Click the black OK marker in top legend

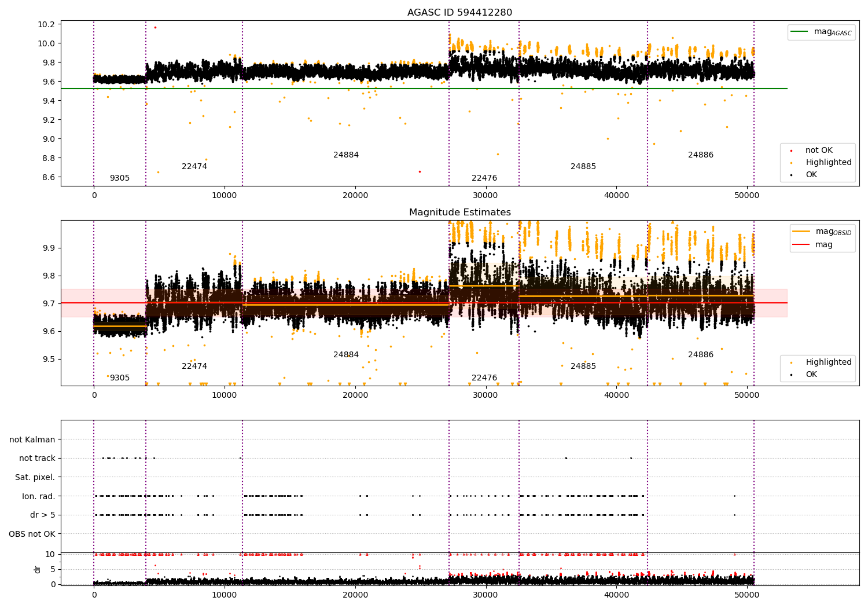(x=791, y=175)
